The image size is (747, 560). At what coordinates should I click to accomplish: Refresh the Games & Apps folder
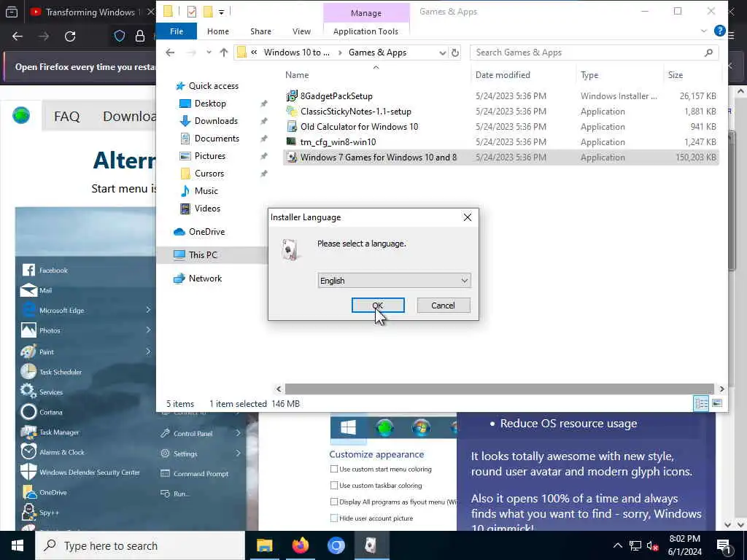point(455,52)
